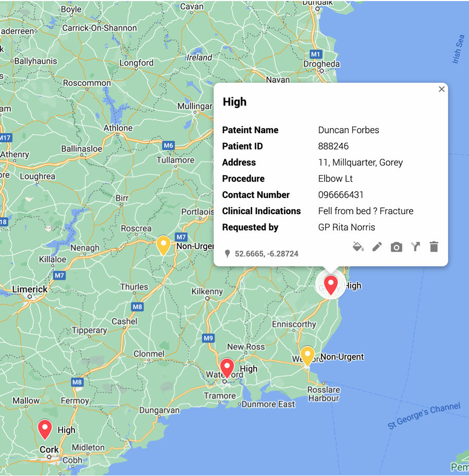Delete this marker with the trash icon

(x=434, y=247)
